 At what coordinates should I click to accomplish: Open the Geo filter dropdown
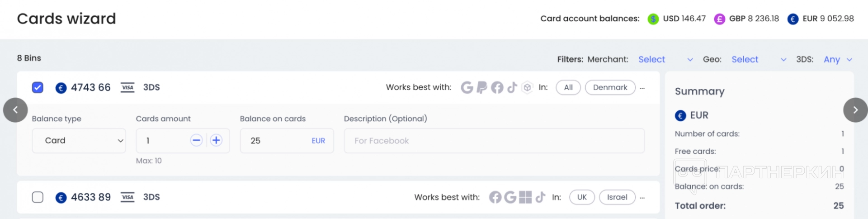[x=759, y=60]
